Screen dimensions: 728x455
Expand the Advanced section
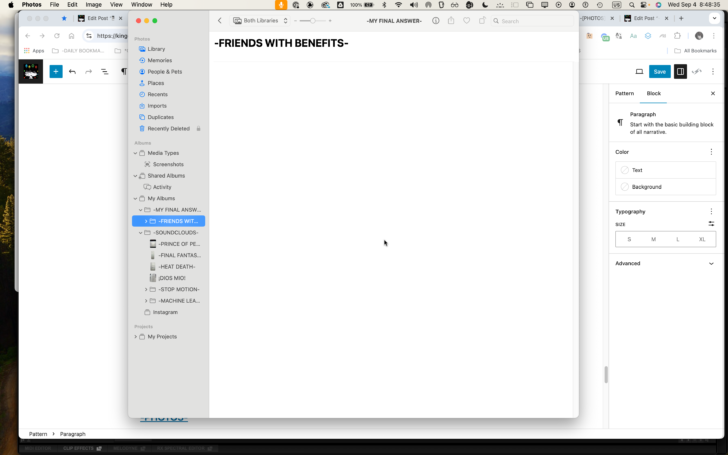(665, 263)
